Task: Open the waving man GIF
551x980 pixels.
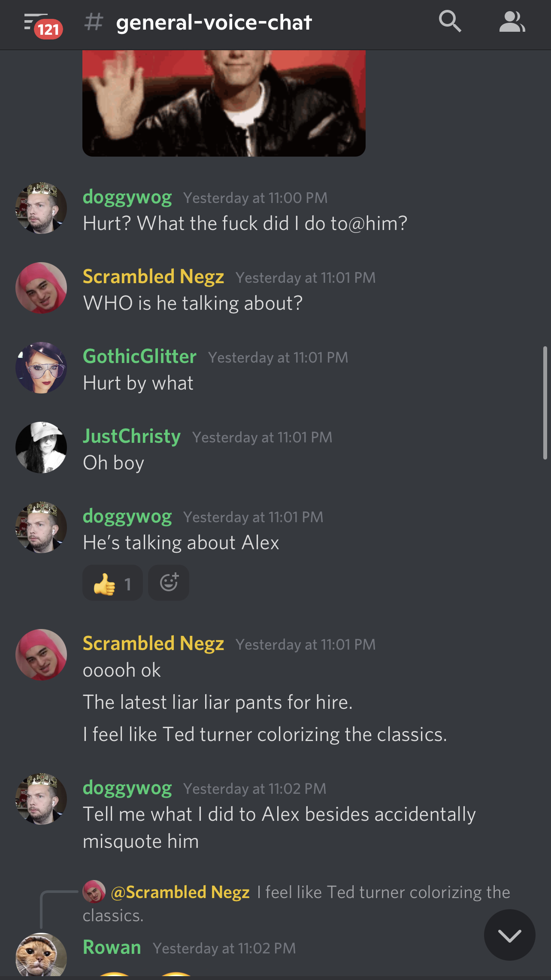Action: [224, 103]
